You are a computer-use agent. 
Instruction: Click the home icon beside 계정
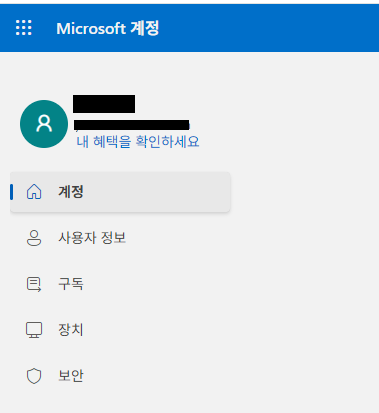click(x=34, y=192)
